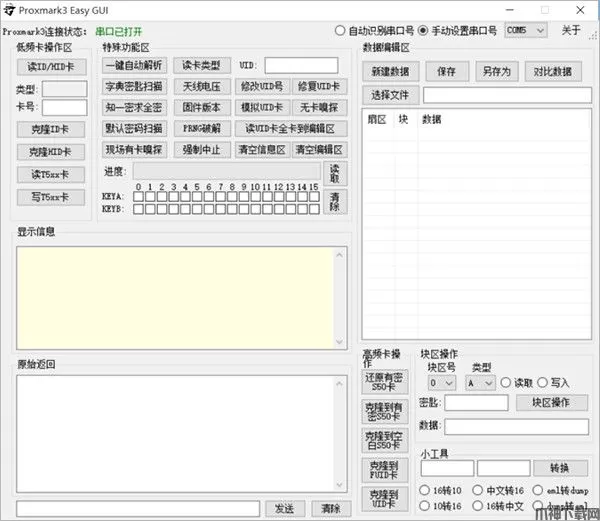This screenshot has width=600, height=521.
Task: Run 默认密码扫描 default password scan
Action: (134, 129)
